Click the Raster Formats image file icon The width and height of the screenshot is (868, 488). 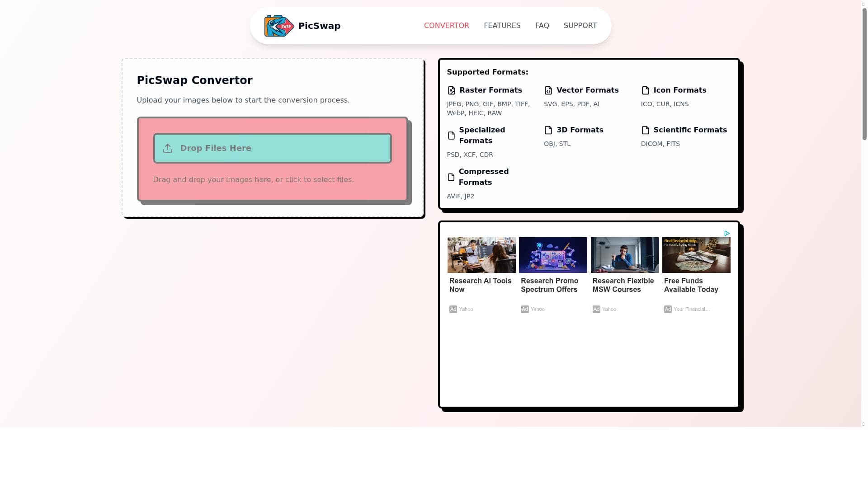451,90
